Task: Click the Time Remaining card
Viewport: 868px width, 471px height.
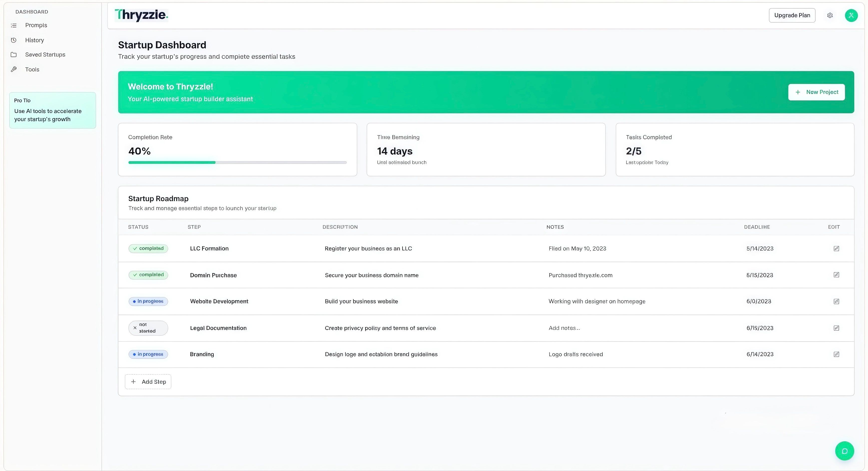Action: (486, 149)
